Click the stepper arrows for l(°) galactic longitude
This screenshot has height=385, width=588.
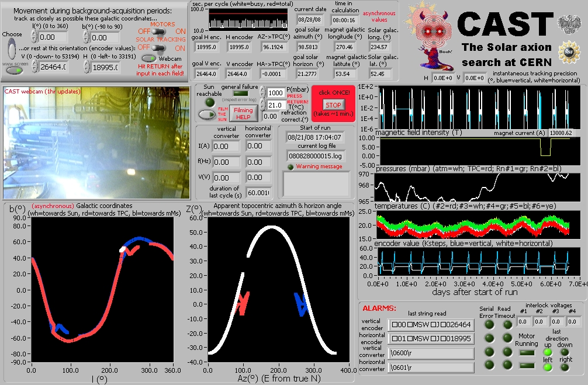pos(34,37)
